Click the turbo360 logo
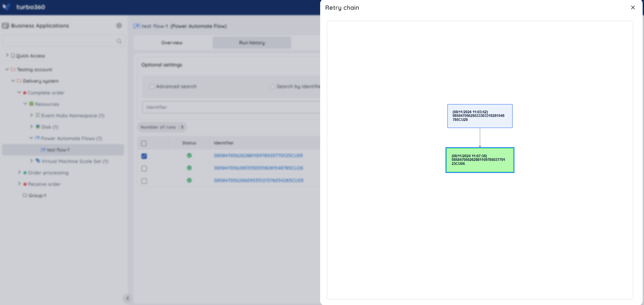This screenshot has width=644, height=305. point(24,7)
